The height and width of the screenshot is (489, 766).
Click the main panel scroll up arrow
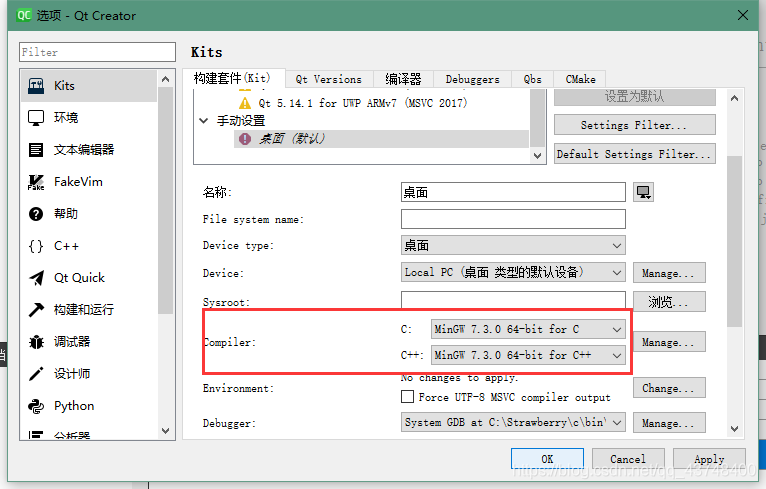point(734,98)
